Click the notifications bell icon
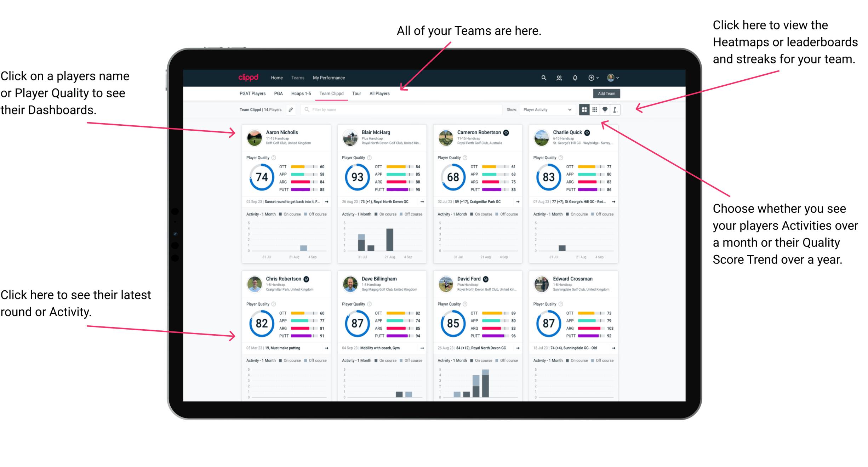Viewport: 868px width, 467px height. click(x=574, y=78)
